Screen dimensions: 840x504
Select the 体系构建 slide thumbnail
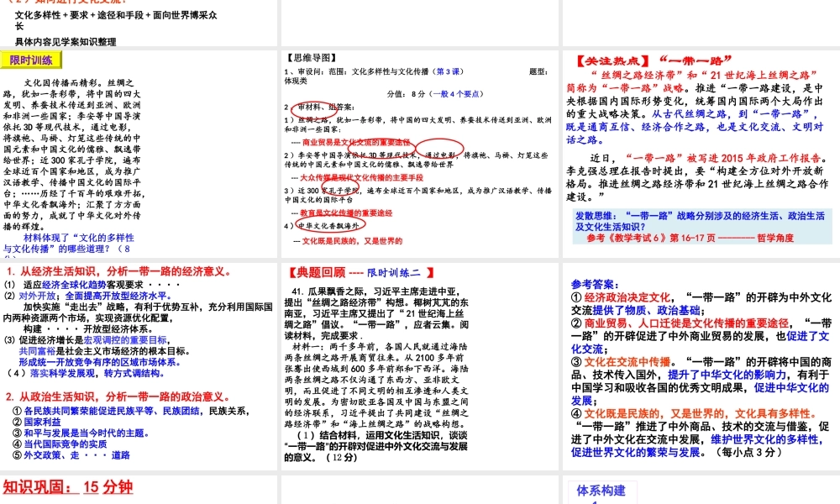701,490
